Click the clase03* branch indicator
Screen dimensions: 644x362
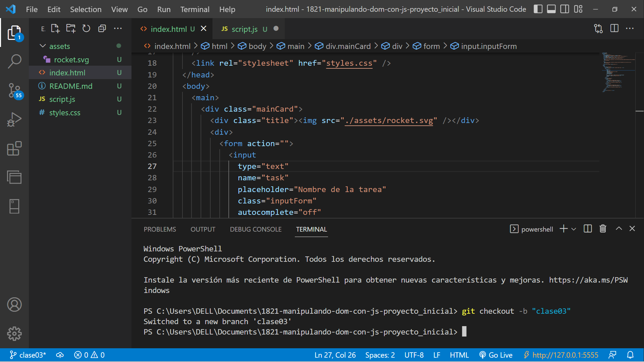28,355
